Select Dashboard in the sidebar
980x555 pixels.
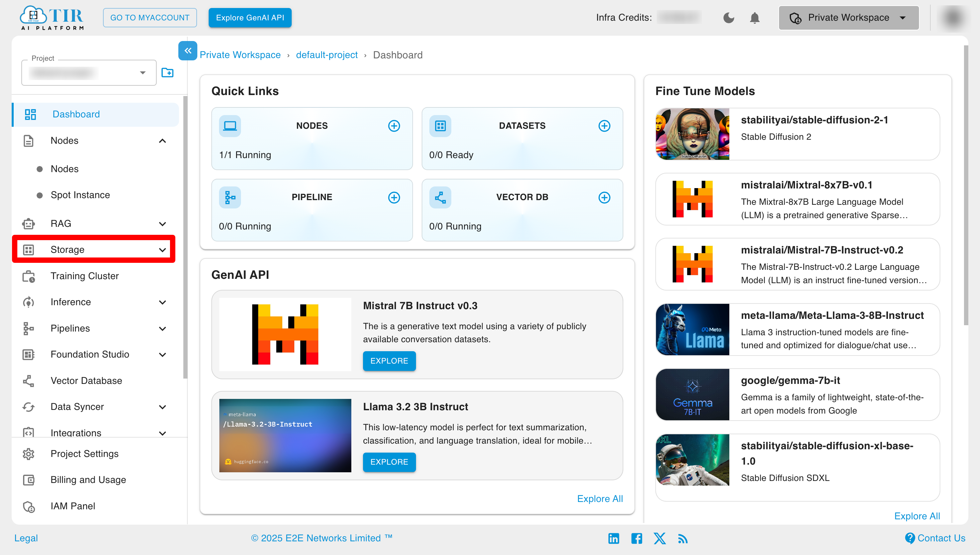(x=96, y=114)
